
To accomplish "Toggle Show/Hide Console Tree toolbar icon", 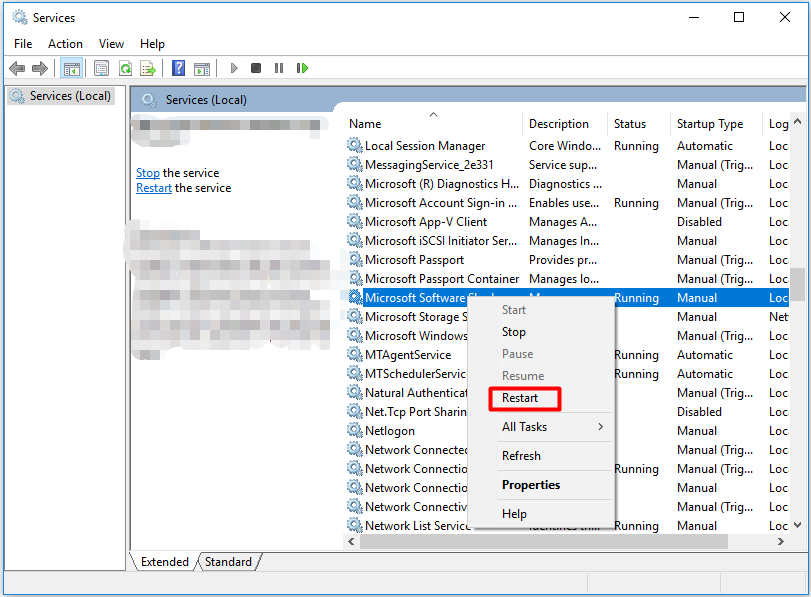I will click(71, 68).
